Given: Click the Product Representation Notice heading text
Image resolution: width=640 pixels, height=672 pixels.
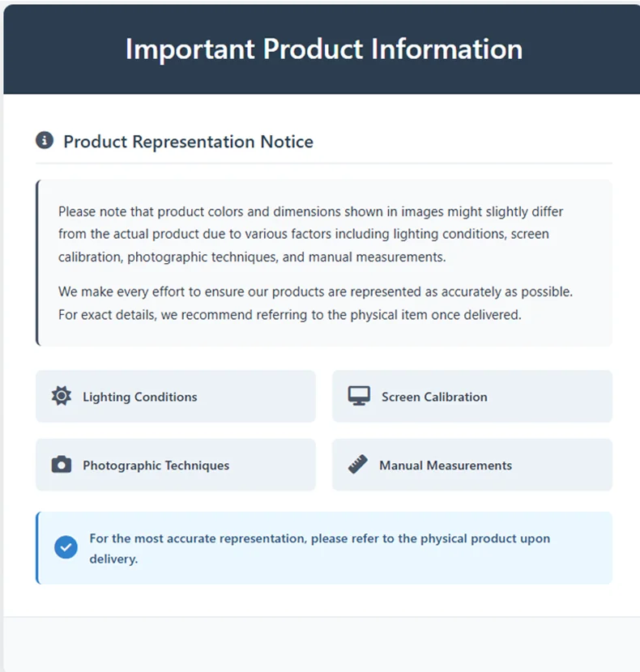Looking at the screenshot, I should click(188, 142).
